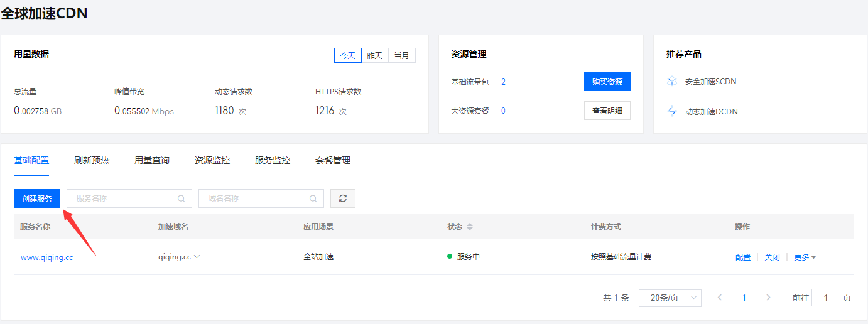Open the www.qiqing.cc service link
Viewport: 868px width, 324px height.
point(46,257)
